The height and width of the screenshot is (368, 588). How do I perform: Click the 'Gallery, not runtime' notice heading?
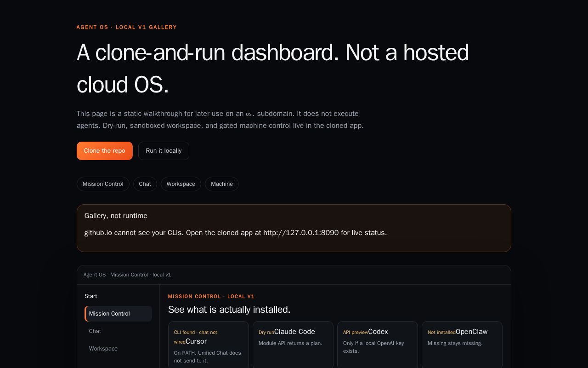tap(116, 216)
